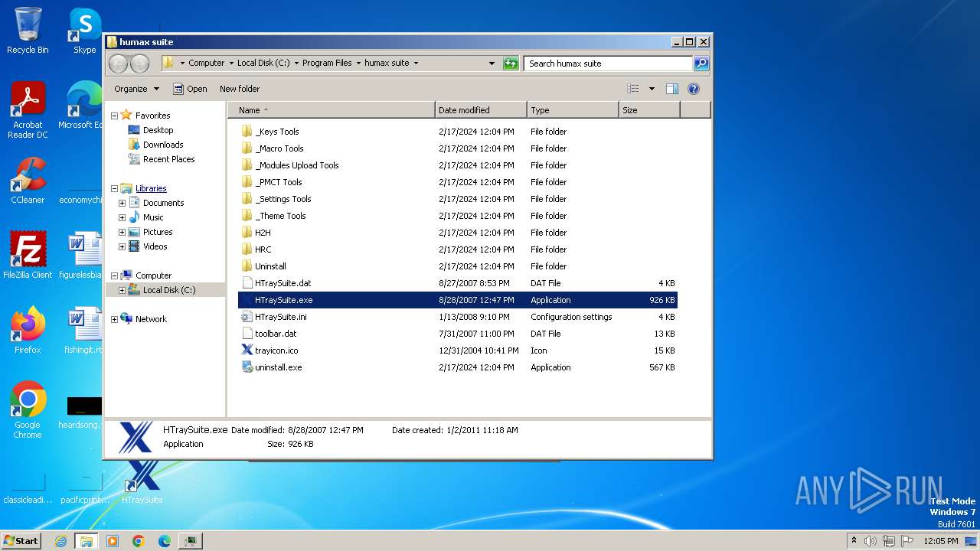Open the address bar history dropdown
The width and height of the screenshot is (980, 551).
[492, 64]
